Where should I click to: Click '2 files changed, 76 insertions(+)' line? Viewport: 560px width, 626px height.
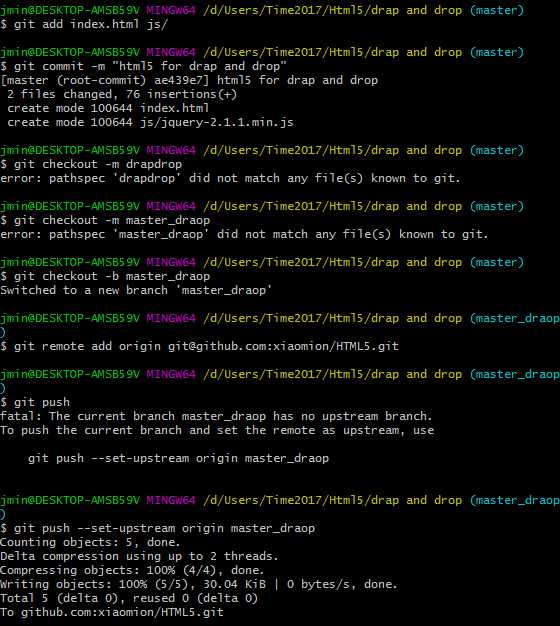pos(122,94)
